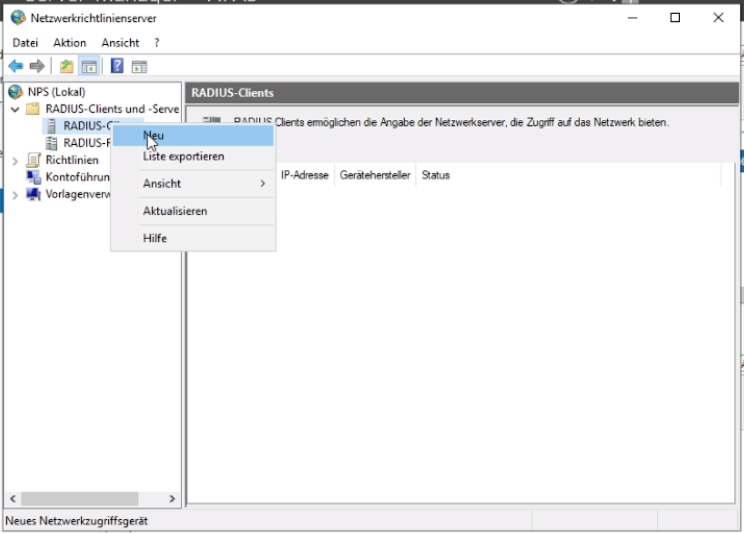Click the RADIUS-Clients und -Server folder icon
The image size is (744, 533).
[x=33, y=109]
